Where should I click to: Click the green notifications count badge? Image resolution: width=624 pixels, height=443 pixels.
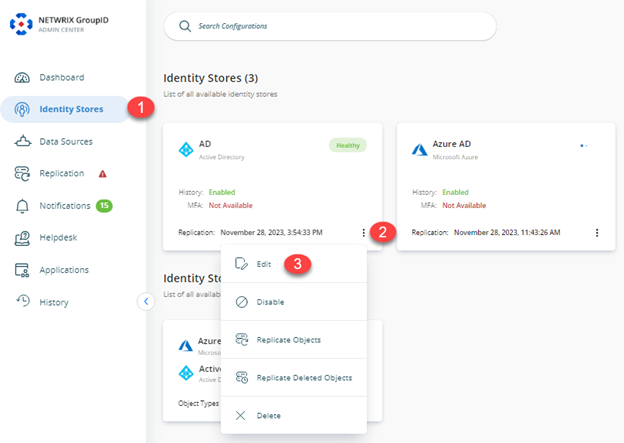tap(104, 206)
